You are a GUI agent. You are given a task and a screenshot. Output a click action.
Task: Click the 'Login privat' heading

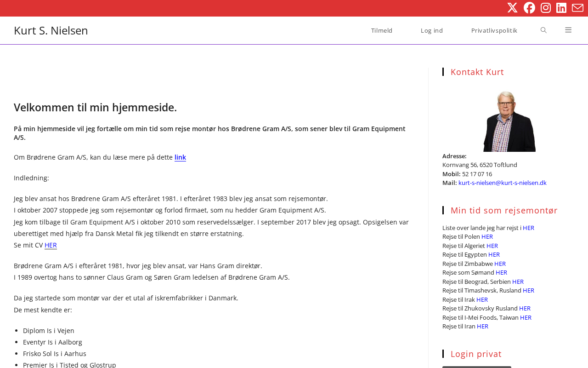(x=476, y=354)
